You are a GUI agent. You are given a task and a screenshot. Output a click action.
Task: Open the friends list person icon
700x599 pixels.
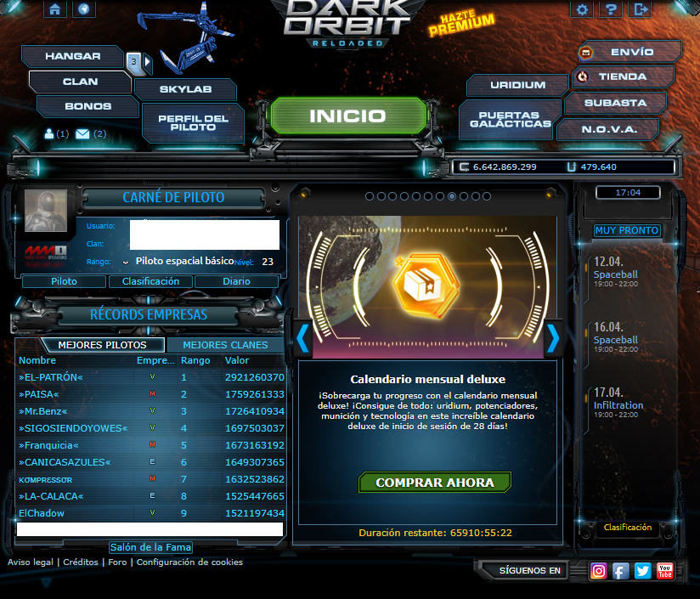coord(49,133)
